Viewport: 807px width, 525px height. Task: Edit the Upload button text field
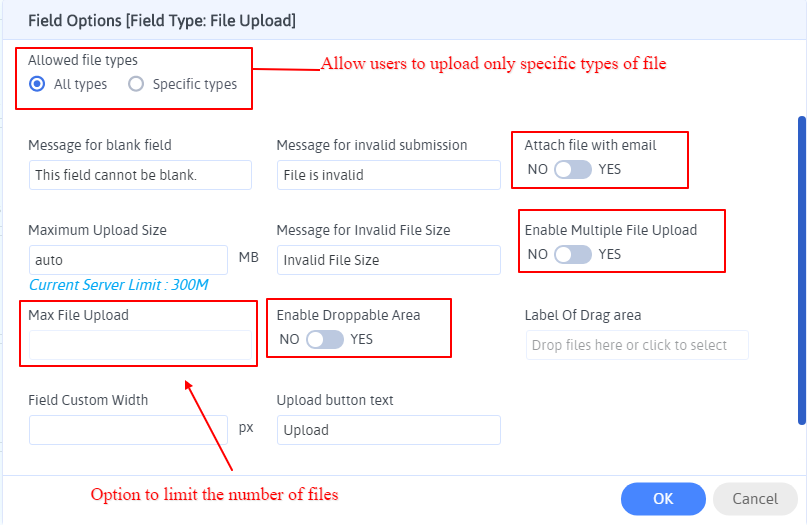pyautogui.click(x=388, y=430)
